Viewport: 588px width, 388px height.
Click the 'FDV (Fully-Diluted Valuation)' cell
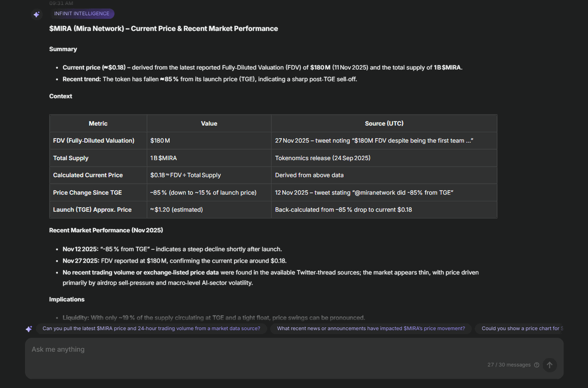pyautogui.click(x=98, y=141)
